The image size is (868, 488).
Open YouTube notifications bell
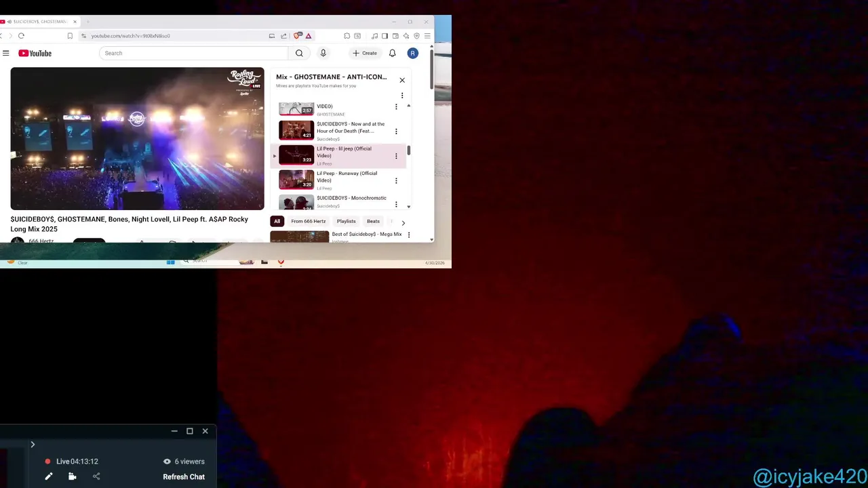(392, 53)
